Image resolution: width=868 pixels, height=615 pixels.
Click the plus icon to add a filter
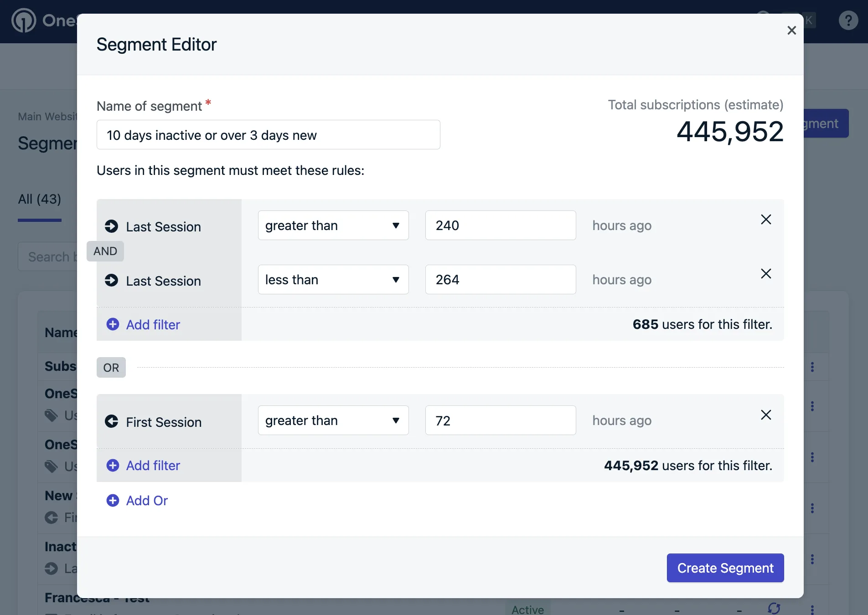click(113, 324)
